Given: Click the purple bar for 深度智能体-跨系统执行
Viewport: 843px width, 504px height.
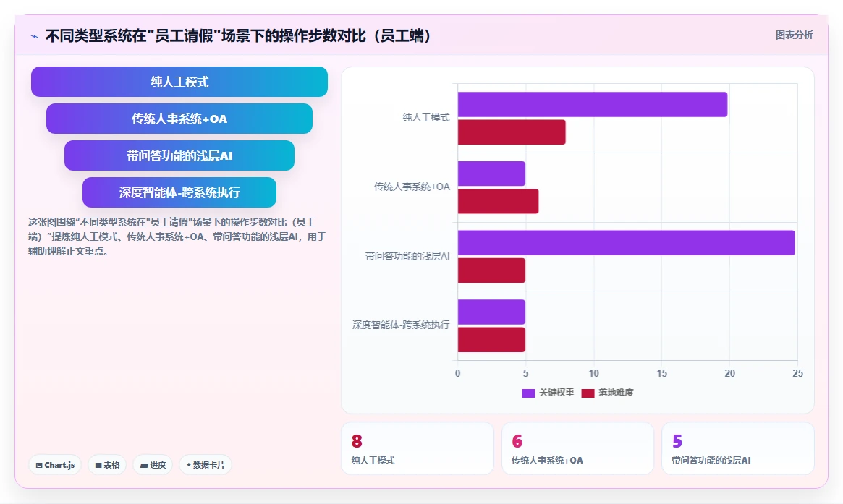Looking at the screenshot, I should tap(491, 312).
